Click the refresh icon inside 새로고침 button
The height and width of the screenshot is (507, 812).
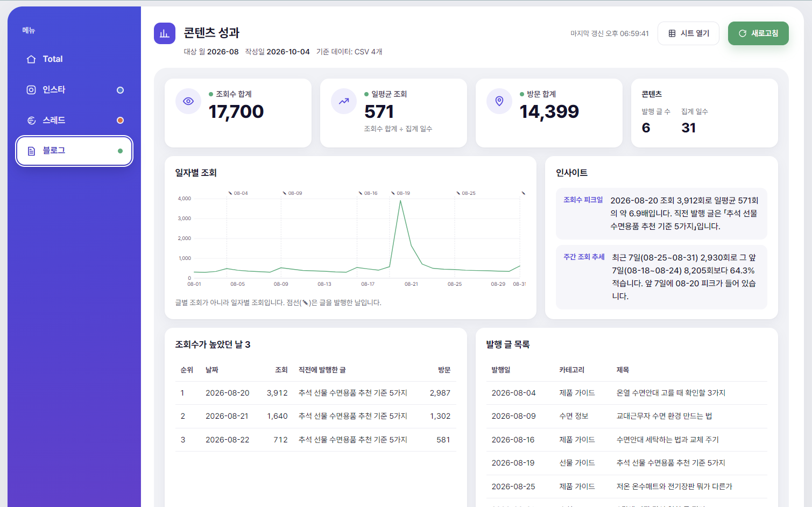[x=743, y=33]
